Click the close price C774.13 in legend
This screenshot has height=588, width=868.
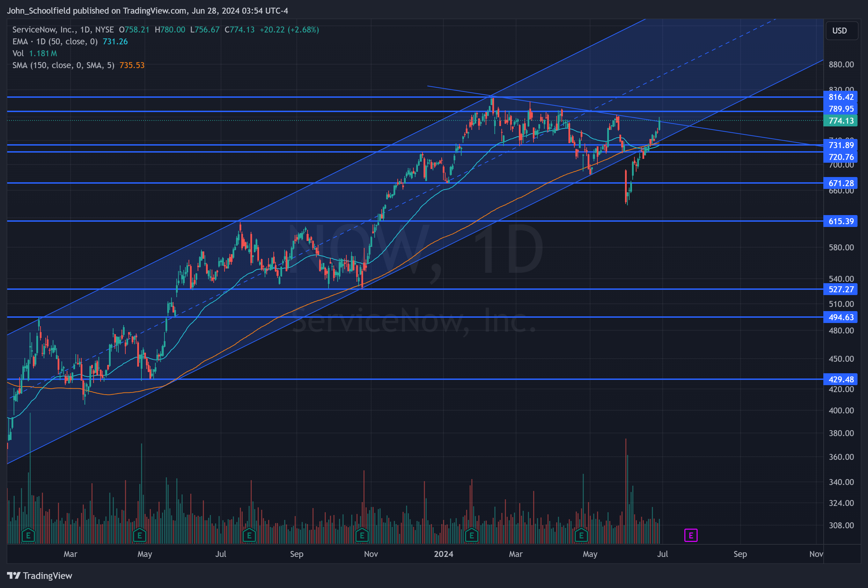point(240,30)
